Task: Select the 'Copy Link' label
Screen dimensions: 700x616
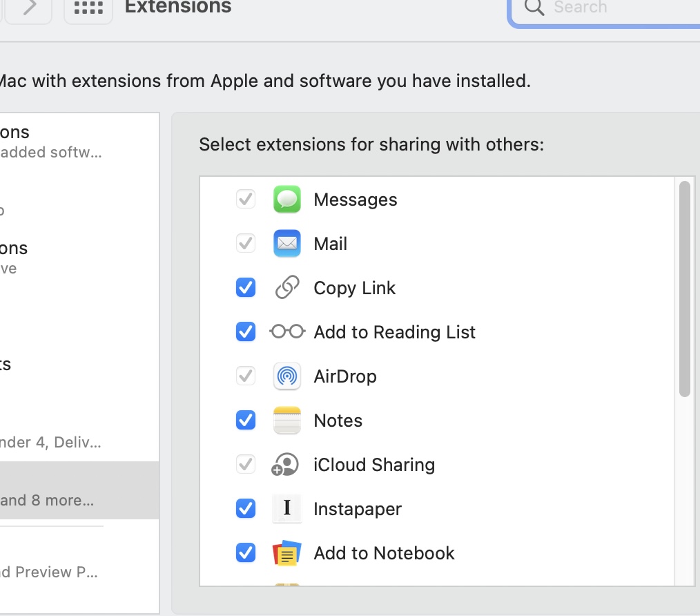Action: pos(354,289)
